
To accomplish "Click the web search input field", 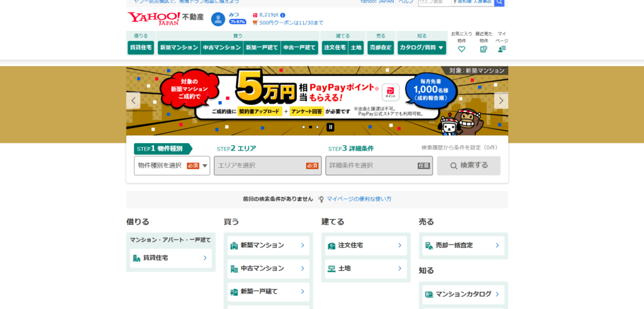I will coord(434,3).
